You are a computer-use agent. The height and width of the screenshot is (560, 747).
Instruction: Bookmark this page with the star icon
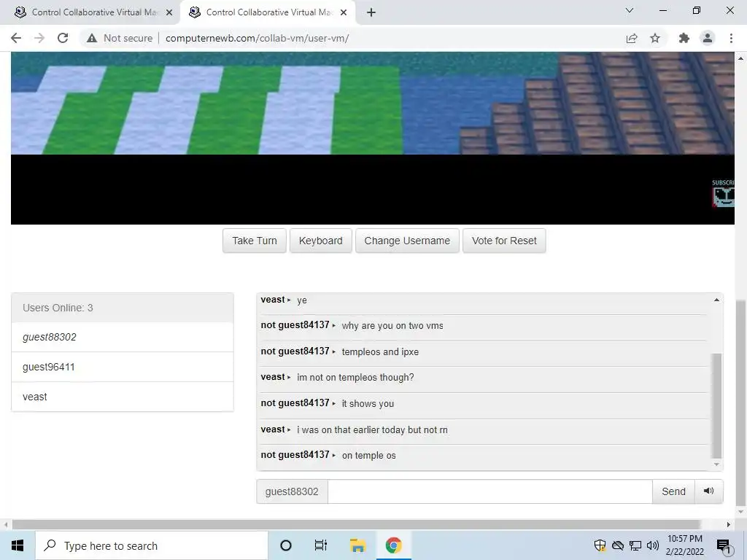pos(655,38)
